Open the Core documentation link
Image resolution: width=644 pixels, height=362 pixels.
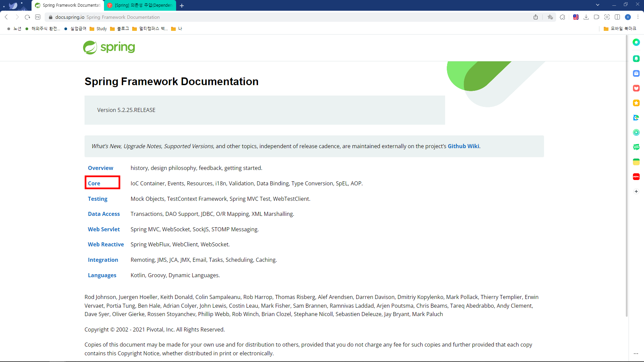(94, 183)
